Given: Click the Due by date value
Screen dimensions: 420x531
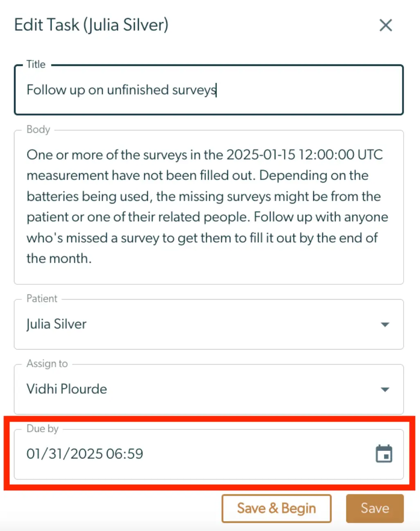Looking at the screenshot, I should pyautogui.click(x=85, y=454).
